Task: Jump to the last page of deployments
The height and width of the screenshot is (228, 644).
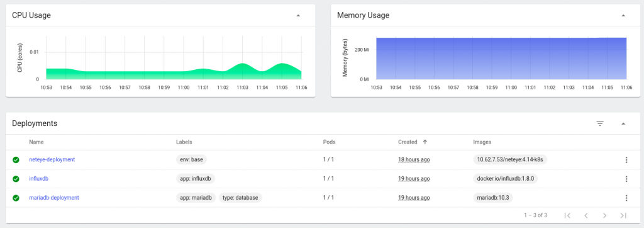Action: (623, 215)
